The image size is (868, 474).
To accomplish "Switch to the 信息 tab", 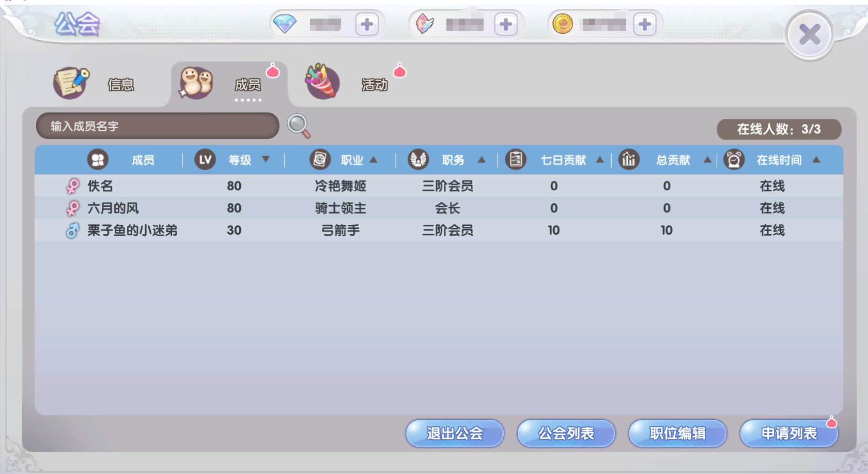I will click(x=96, y=84).
